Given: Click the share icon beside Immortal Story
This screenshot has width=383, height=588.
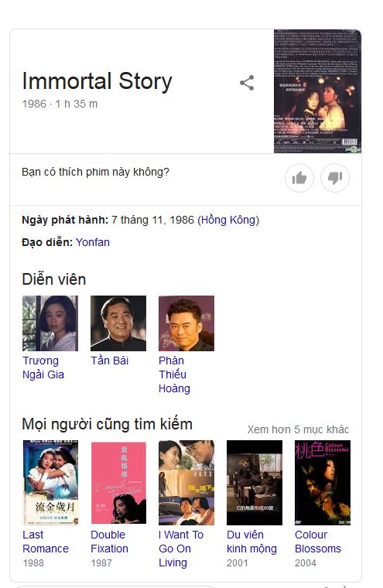Looking at the screenshot, I should click(247, 83).
